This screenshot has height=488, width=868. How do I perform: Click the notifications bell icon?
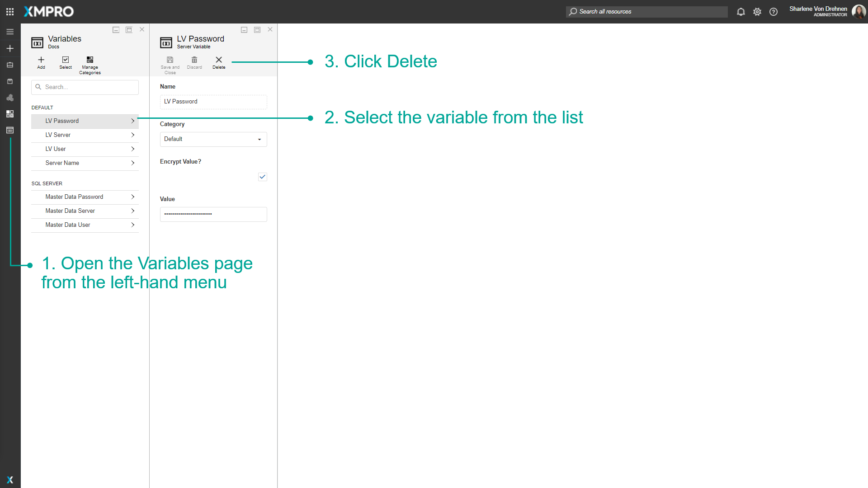[741, 12]
